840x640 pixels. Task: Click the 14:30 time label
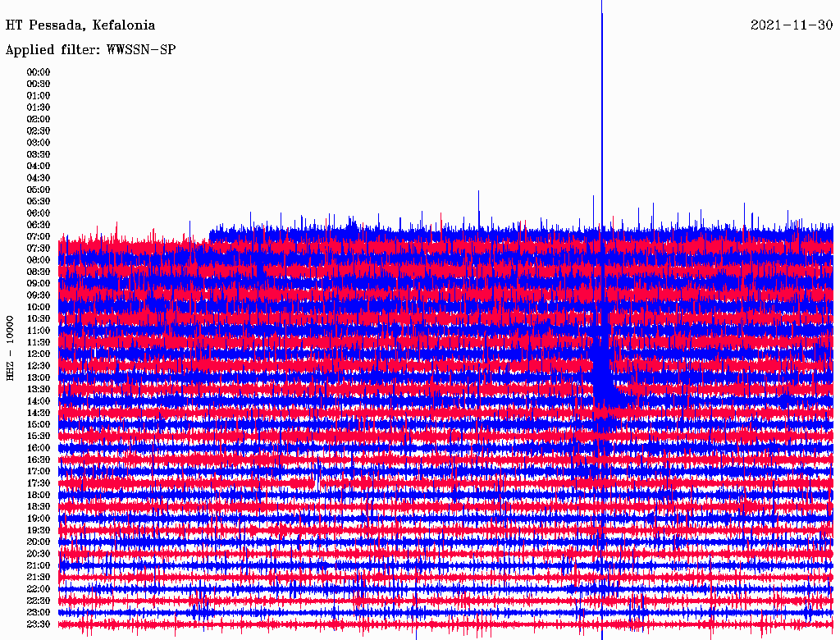(39, 414)
